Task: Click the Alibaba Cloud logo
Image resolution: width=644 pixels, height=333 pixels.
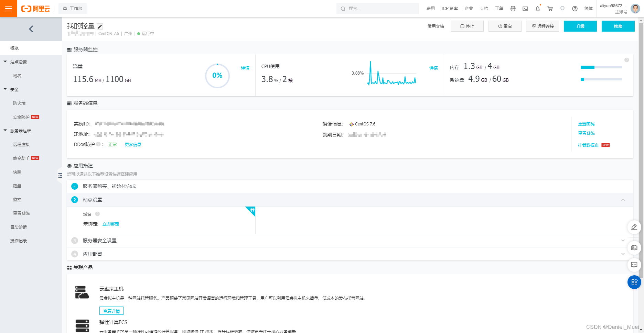Action: point(35,9)
